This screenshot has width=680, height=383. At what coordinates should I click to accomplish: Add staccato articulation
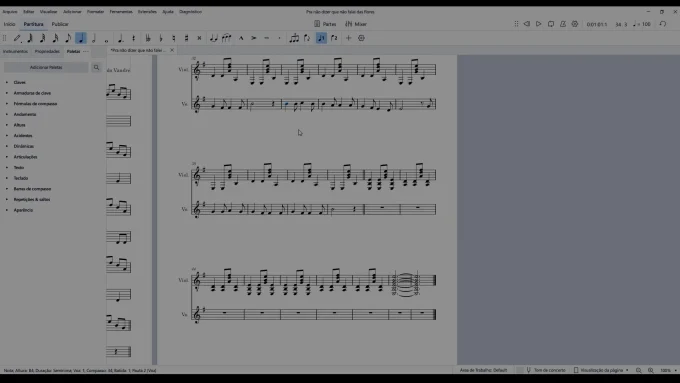[x=279, y=38]
